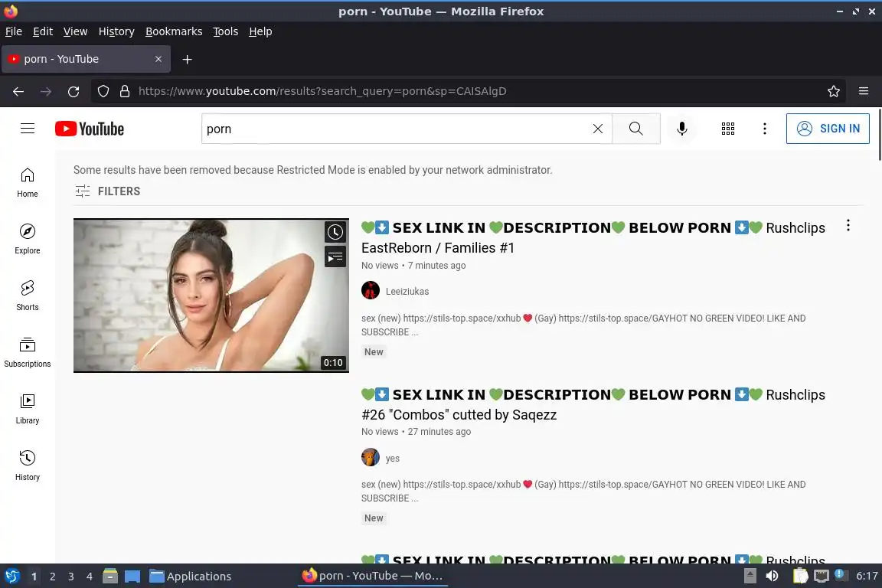The image size is (882, 588).
Task: Click the Restricted Mode notice text
Action: pos(312,170)
